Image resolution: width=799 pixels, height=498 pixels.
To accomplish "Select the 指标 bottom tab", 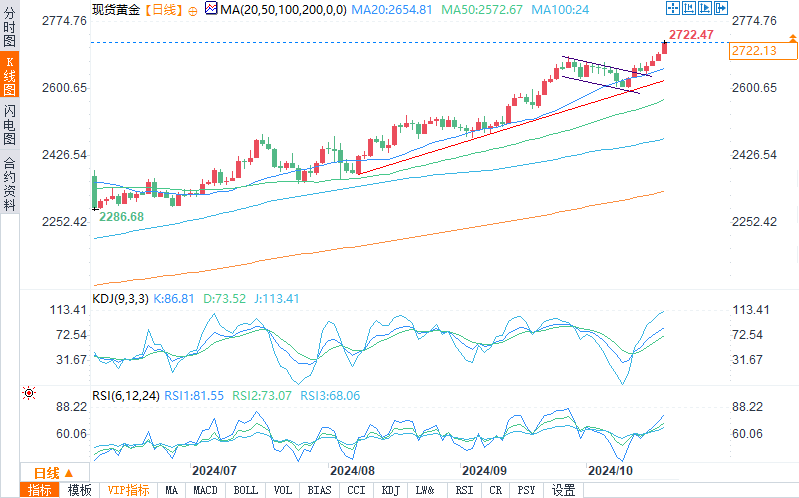I will tap(40, 490).
